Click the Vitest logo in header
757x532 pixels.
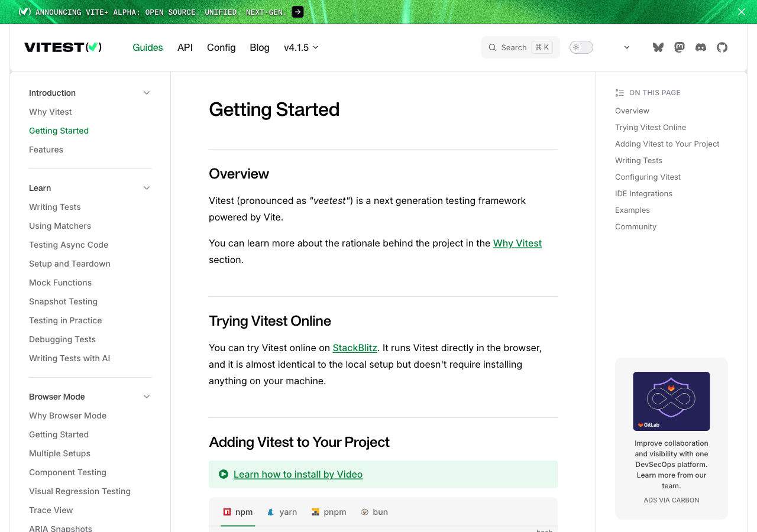pyautogui.click(x=63, y=47)
